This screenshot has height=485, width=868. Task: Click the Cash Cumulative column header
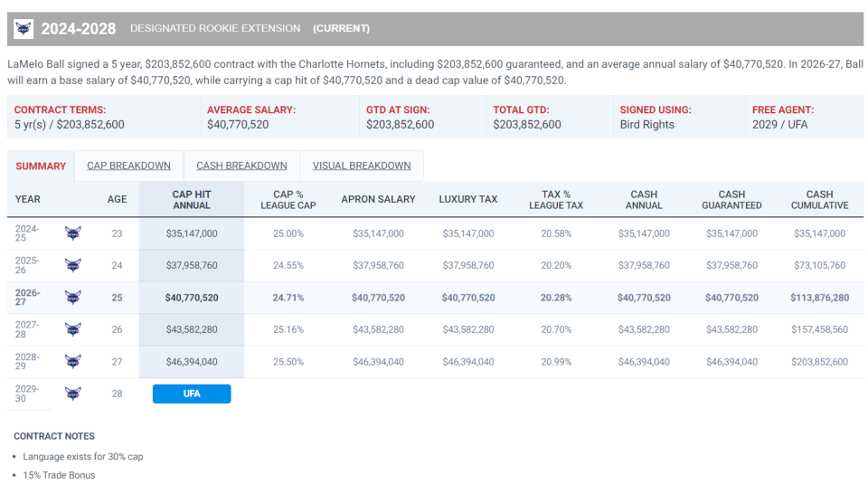(x=819, y=200)
